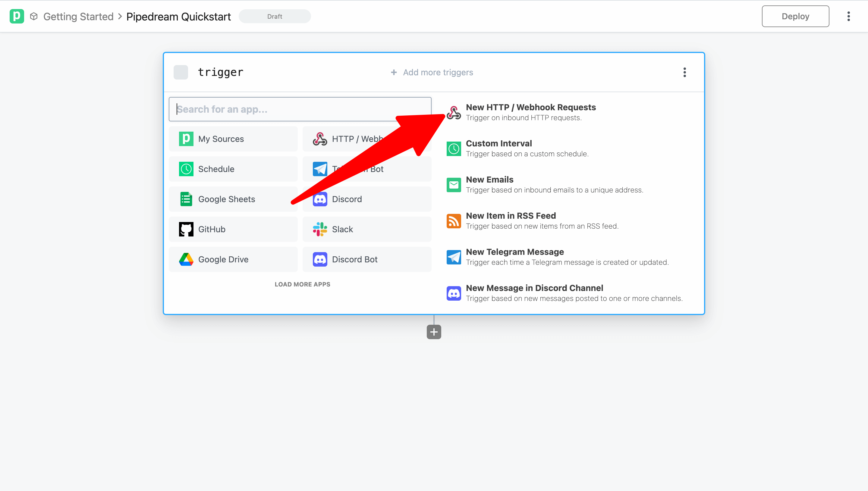Click the search field for an app
Screen dimensions: 868x491
[x=300, y=109]
